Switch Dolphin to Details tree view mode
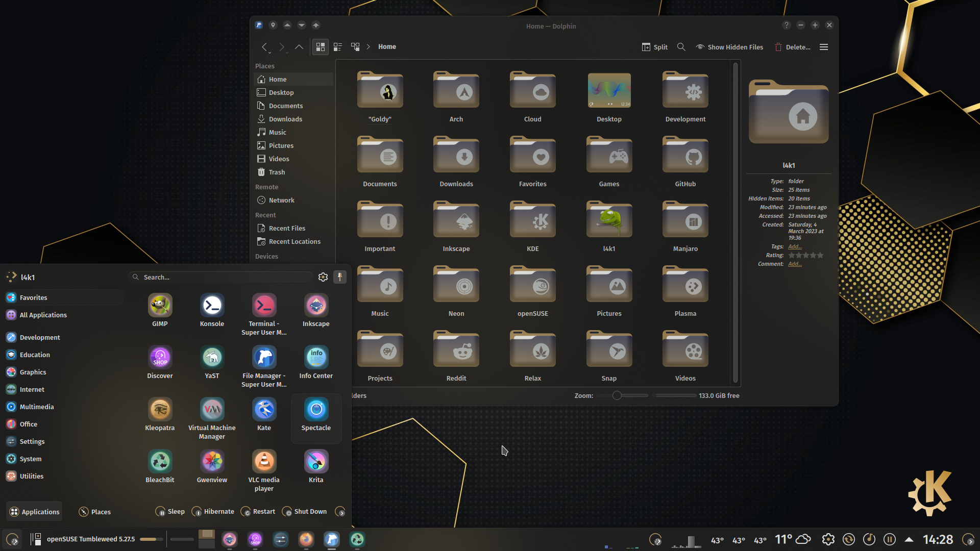 [355, 47]
